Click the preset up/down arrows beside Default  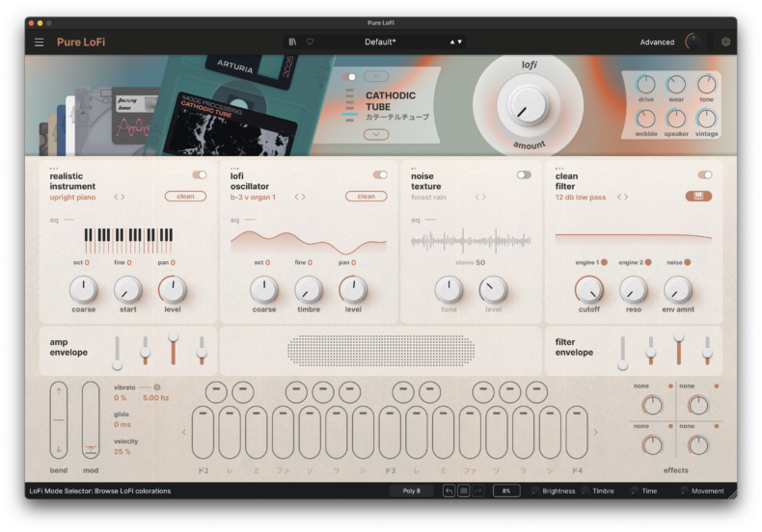456,42
